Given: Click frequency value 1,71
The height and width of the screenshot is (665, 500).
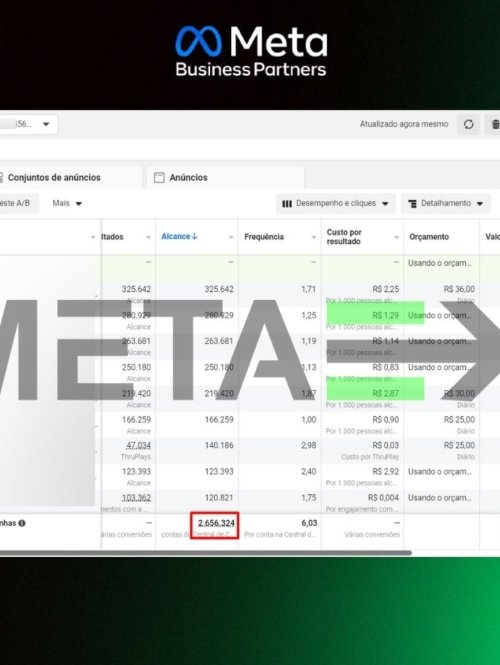Looking at the screenshot, I should tap(309, 289).
